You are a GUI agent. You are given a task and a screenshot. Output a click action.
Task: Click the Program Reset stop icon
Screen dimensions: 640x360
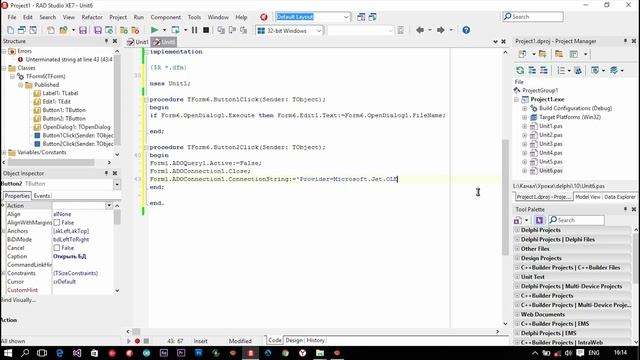[x=206, y=30]
